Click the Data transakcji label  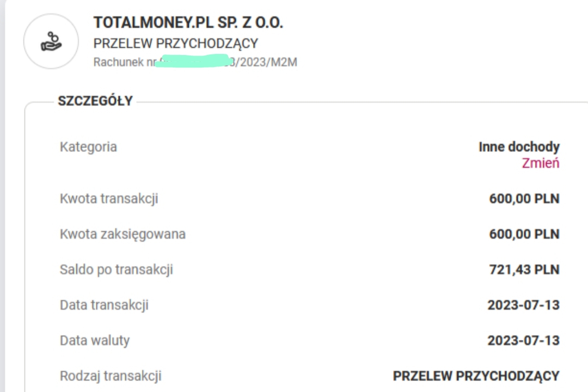click(104, 305)
